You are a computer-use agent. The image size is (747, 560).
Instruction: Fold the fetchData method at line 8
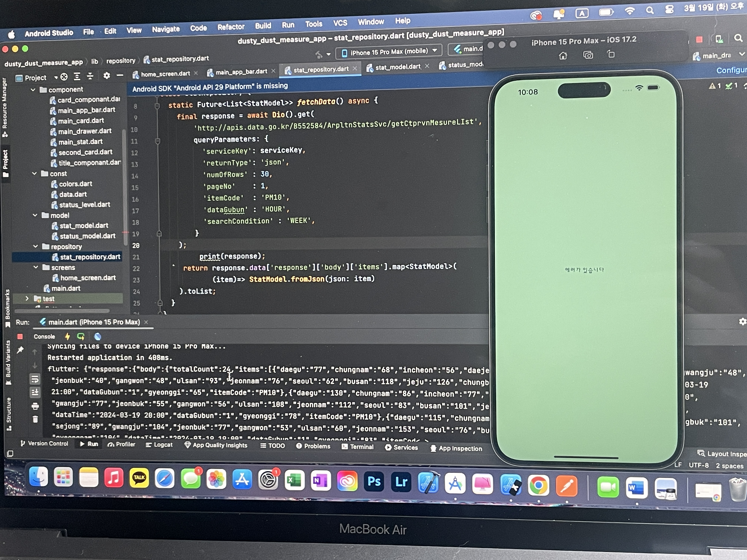point(157,106)
